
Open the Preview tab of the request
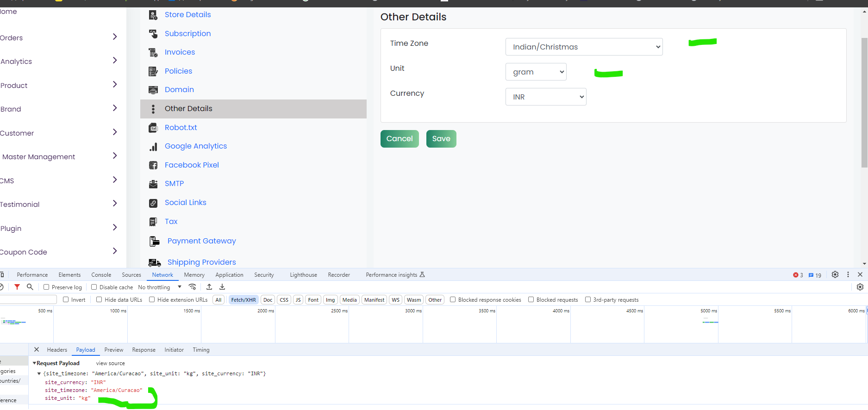114,350
